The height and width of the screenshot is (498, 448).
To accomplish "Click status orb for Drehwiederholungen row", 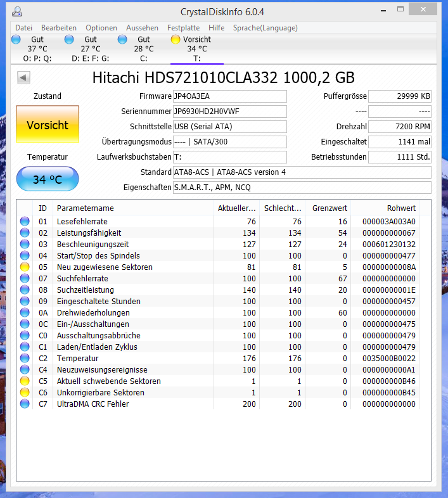I will 25,313.
